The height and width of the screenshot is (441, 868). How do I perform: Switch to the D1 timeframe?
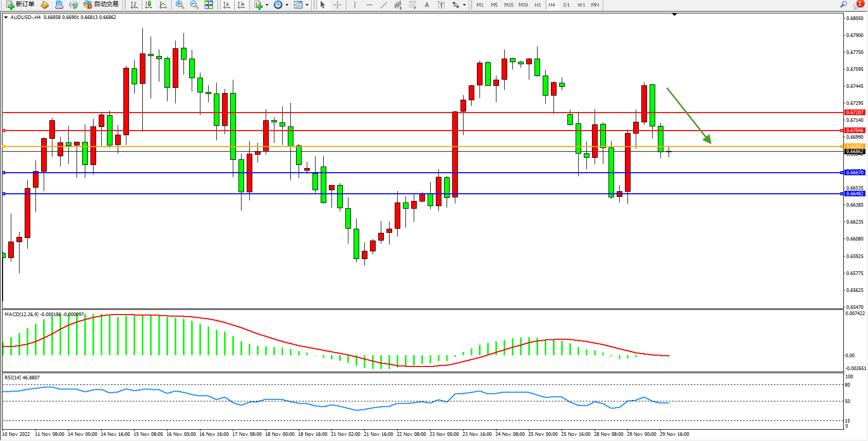tap(566, 5)
